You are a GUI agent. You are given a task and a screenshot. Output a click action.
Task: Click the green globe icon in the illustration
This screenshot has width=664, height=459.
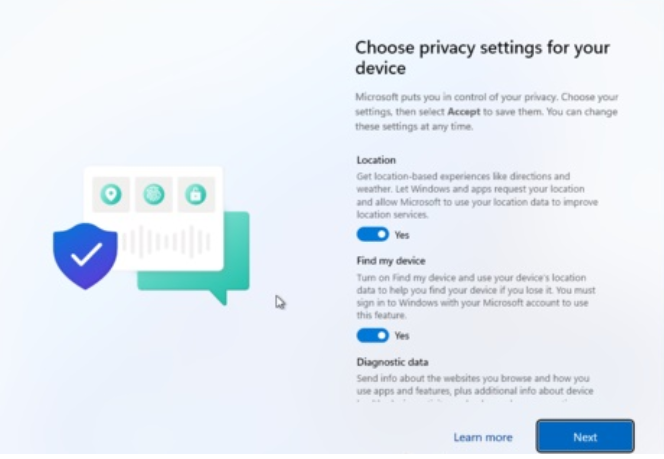154,195
